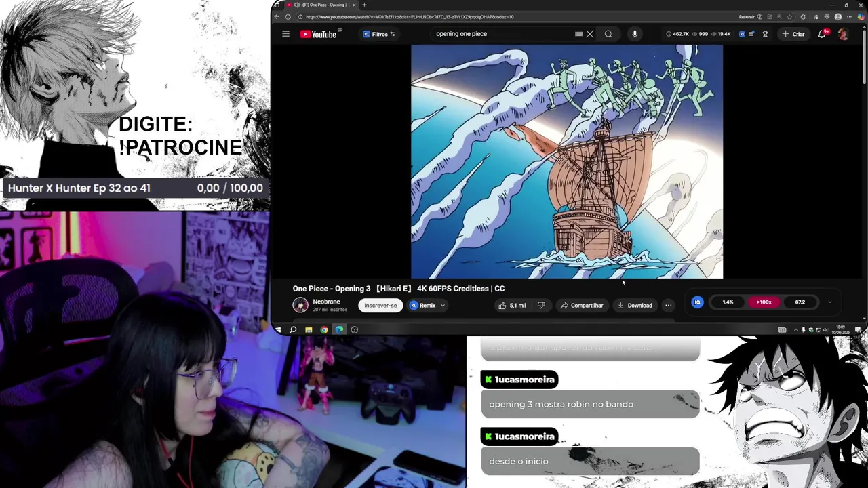
Task: Click the 67.2 vidIQ score
Action: coord(800,302)
